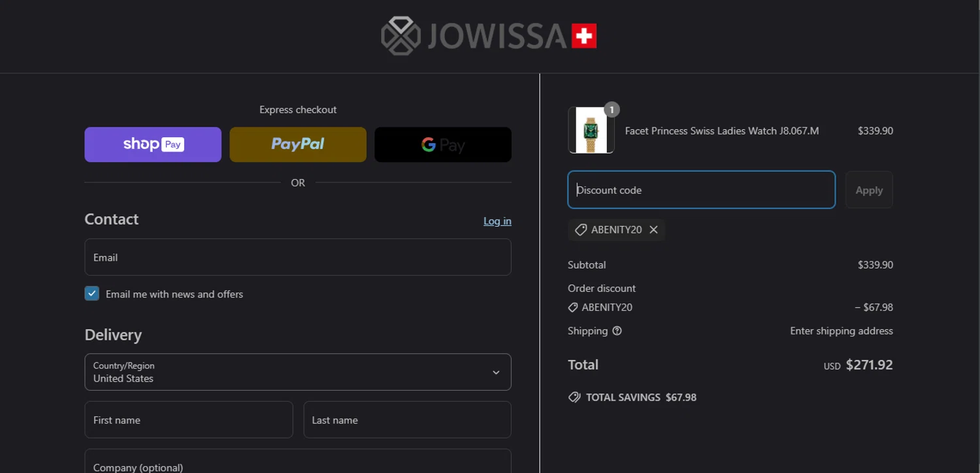Click the green watch product thumbnail
This screenshot has height=473, width=980.
[x=591, y=130]
